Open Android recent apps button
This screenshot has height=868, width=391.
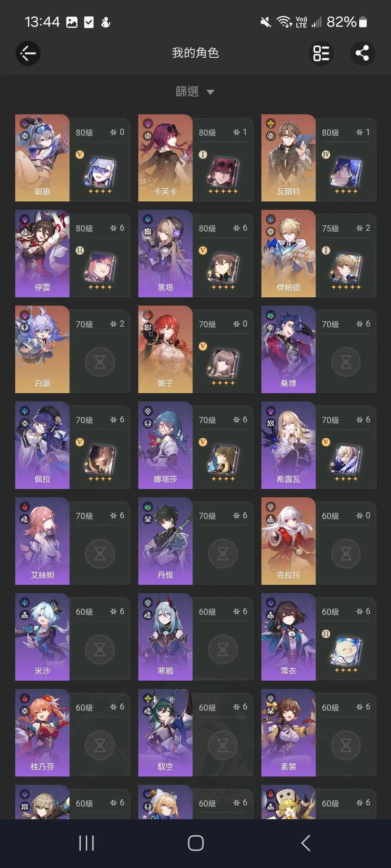(86, 843)
